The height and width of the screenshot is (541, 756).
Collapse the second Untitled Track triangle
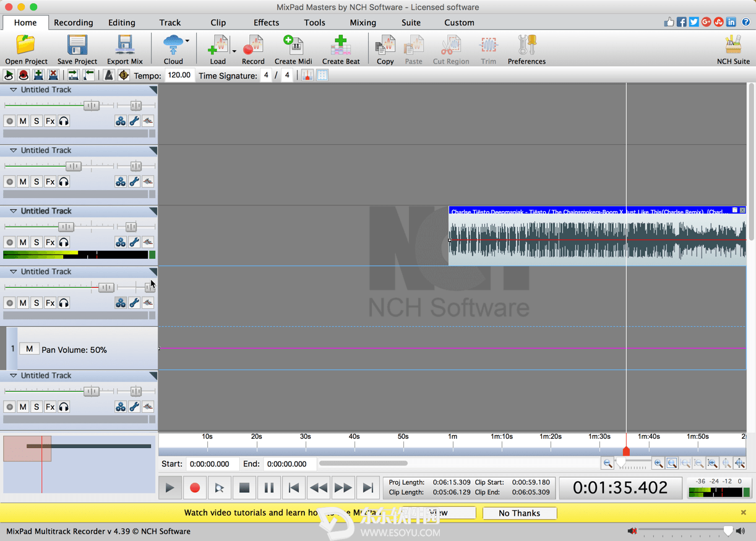click(x=13, y=150)
